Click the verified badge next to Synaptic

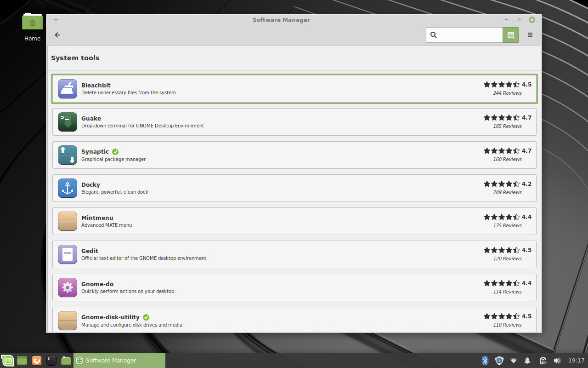(x=115, y=151)
